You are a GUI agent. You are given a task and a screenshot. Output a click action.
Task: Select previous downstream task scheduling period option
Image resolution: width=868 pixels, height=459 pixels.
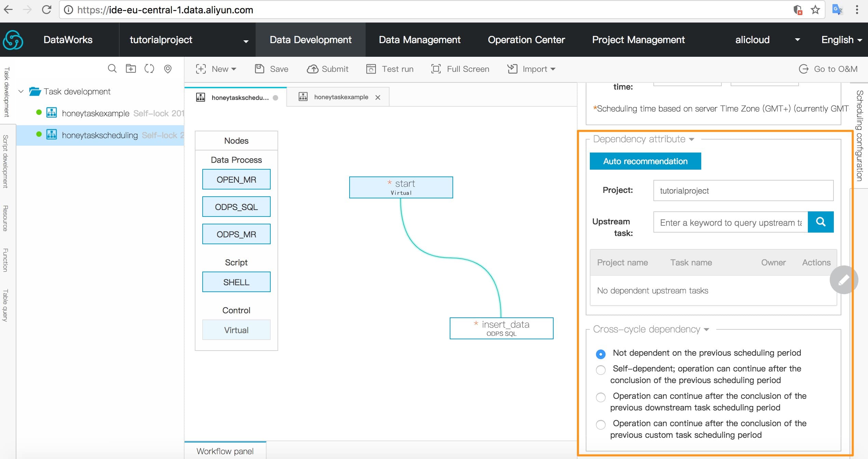(600, 397)
